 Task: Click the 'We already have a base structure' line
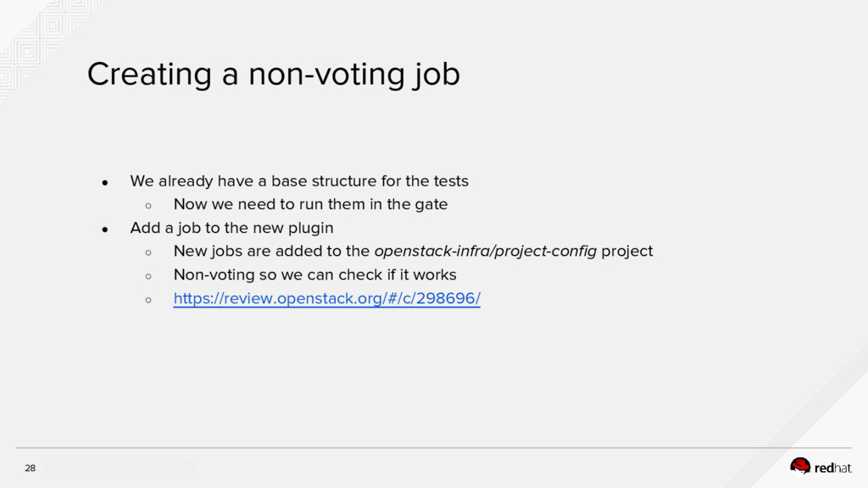coord(298,181)
